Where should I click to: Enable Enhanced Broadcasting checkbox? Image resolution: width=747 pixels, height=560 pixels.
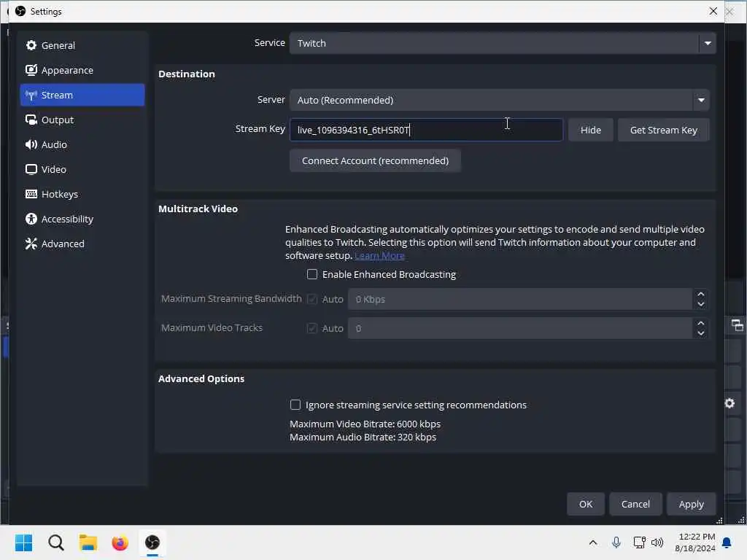(x=312, y=274)
